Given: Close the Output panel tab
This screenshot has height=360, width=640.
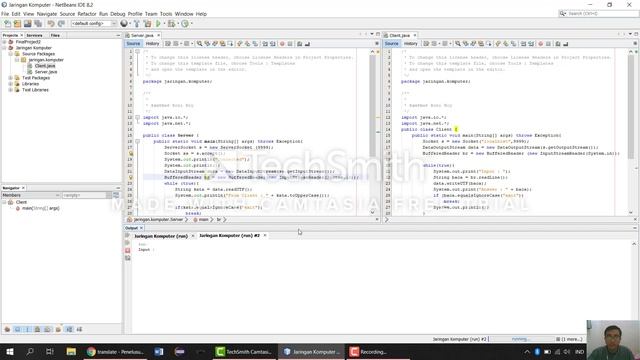Looking at the screenshot, I should point(142,228).
